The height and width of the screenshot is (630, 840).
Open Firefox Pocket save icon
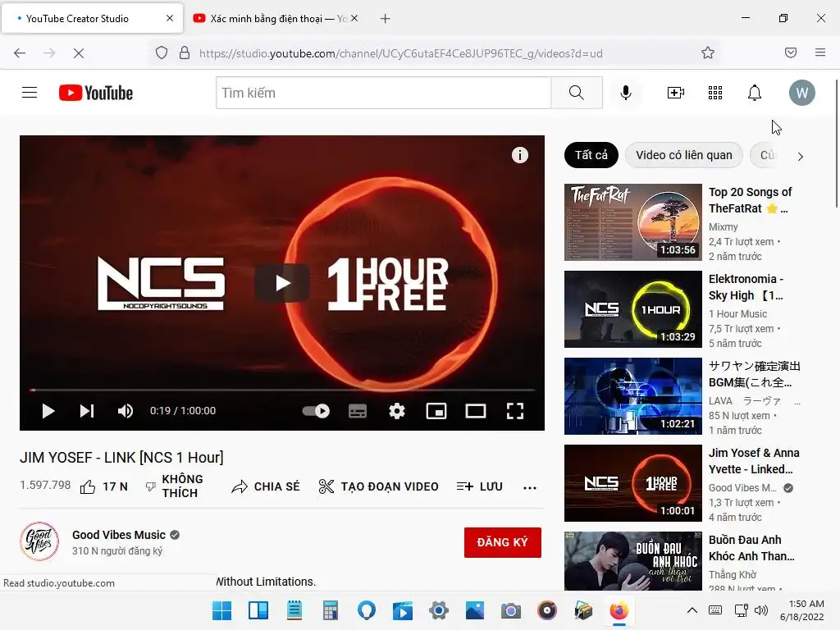coord(791,52)
